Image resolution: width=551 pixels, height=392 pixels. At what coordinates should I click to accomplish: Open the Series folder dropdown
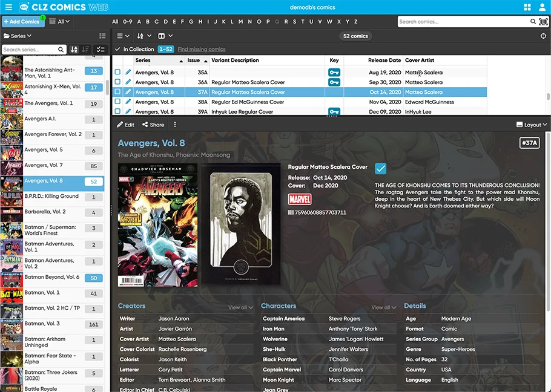pyautogui.click(x=18, y=36)
